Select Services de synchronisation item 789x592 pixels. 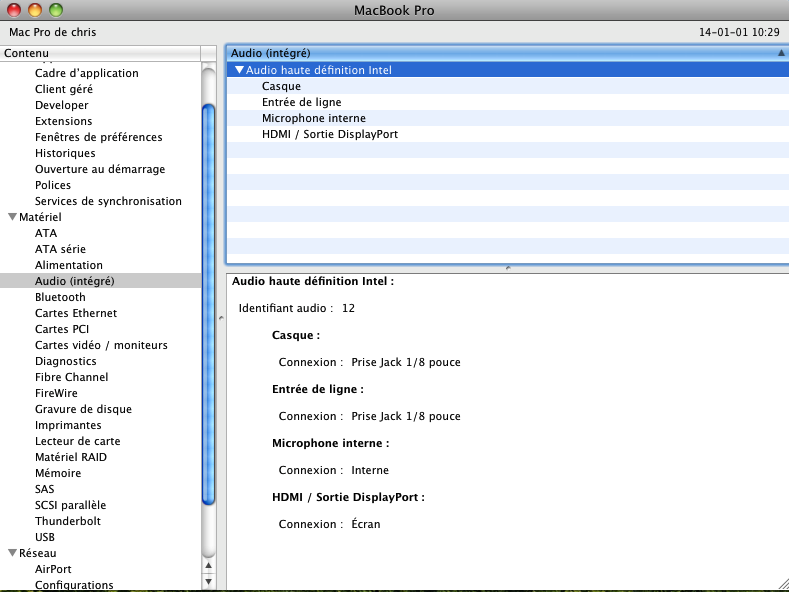(108, 201)
